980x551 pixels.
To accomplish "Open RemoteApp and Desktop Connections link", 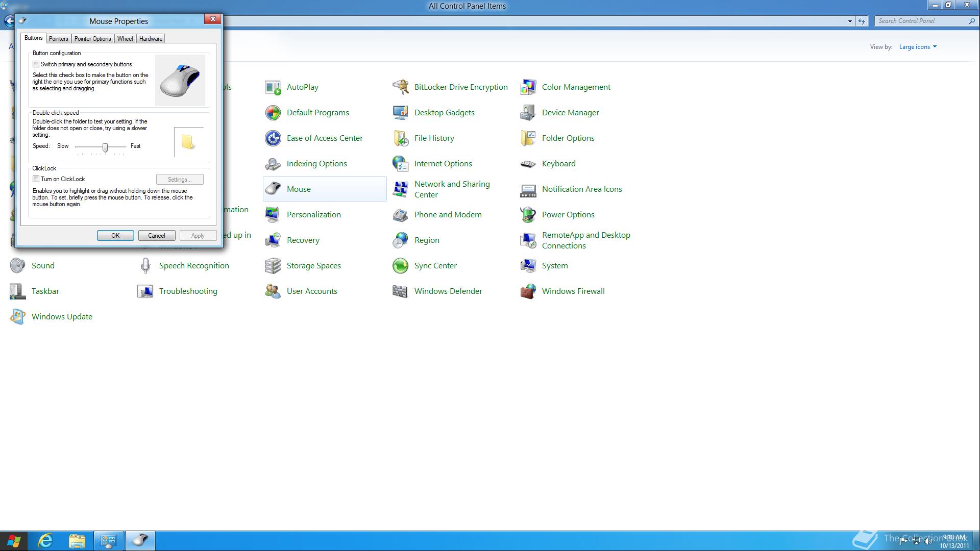I will (586, 240).
